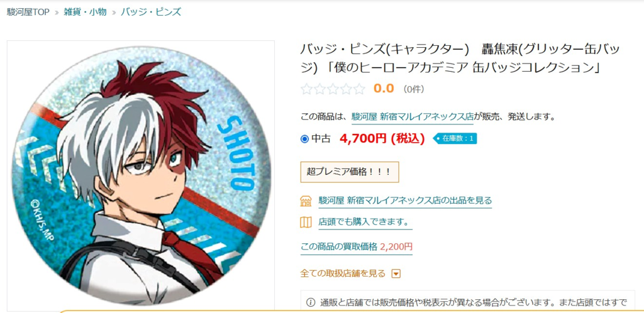Screen dimensions: 644x313
Task: Click the shop storefront icon
Action: point(306,201)
